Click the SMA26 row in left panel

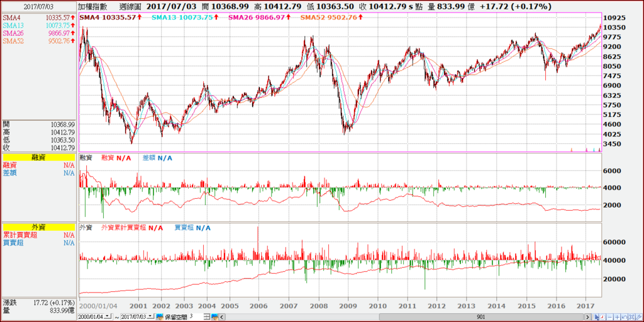(x=38, y=33)
